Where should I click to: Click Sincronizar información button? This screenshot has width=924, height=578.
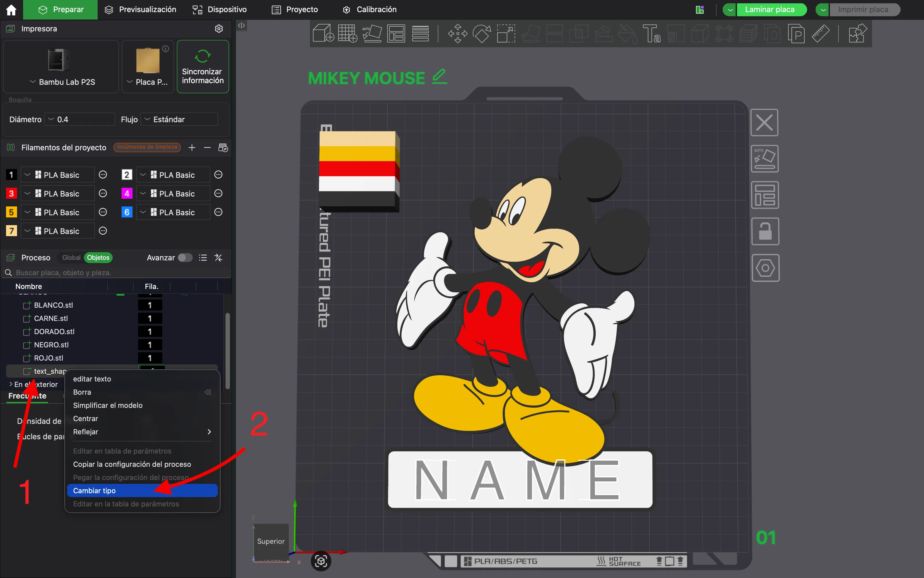pyautogui.click(x=203, y=67)
